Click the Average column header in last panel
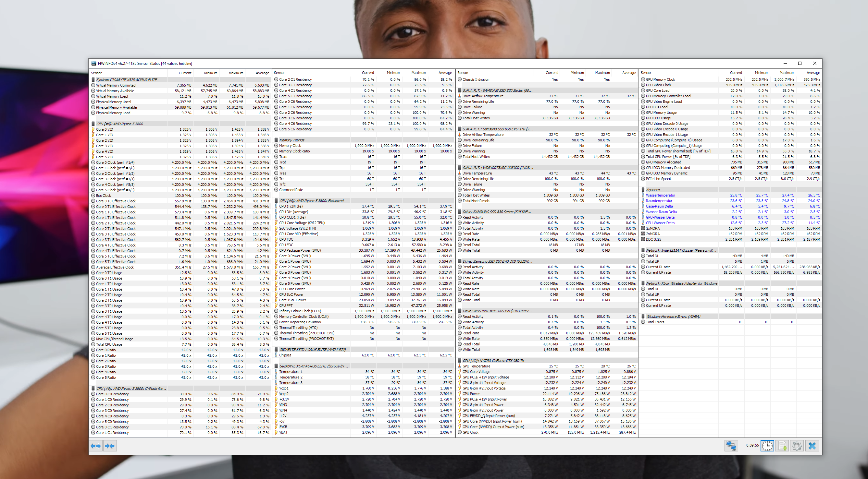 tap(813, 73)
